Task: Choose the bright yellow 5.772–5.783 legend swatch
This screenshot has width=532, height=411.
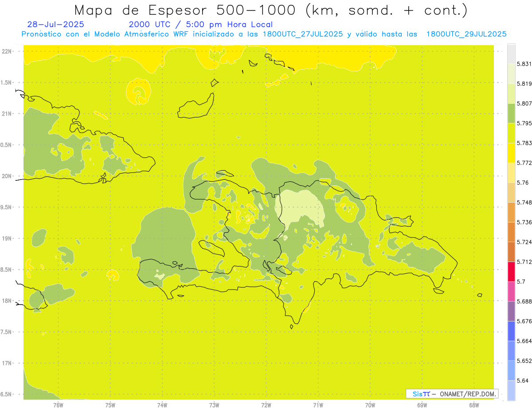Action: point(511,153)
